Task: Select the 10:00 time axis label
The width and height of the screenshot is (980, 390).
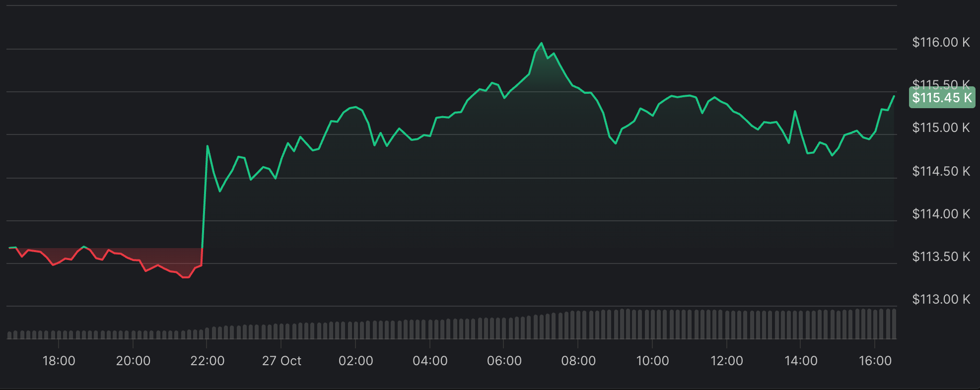Action: pos(652,361)
